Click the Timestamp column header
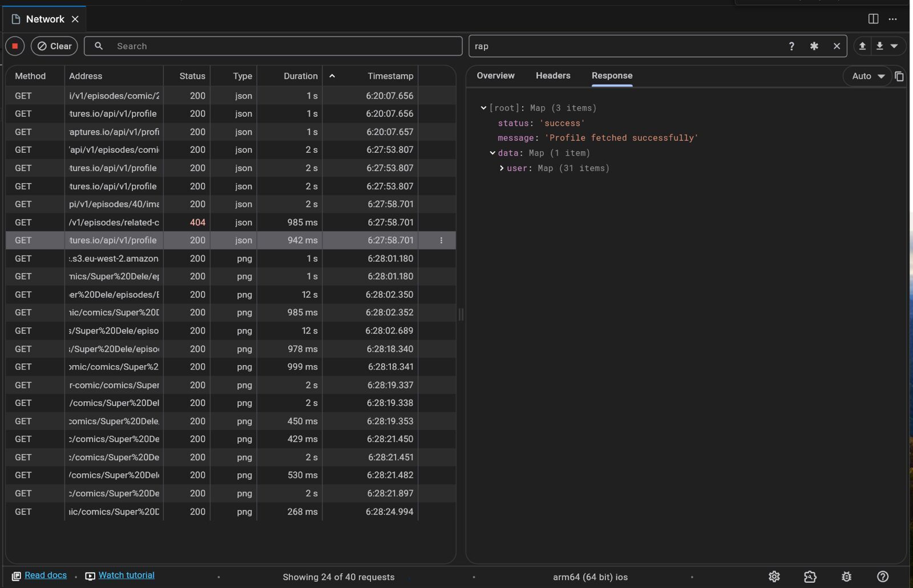Image resolution: width=913 pixels, height=588 pixels. (x=390, y=76)
